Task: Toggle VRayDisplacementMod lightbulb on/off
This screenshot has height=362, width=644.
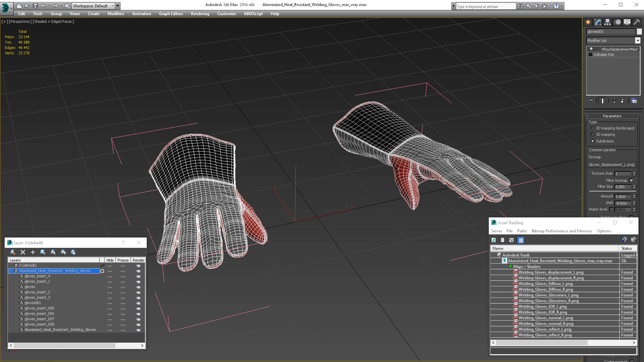Action: pyautogui.click(x=591, y=49)
